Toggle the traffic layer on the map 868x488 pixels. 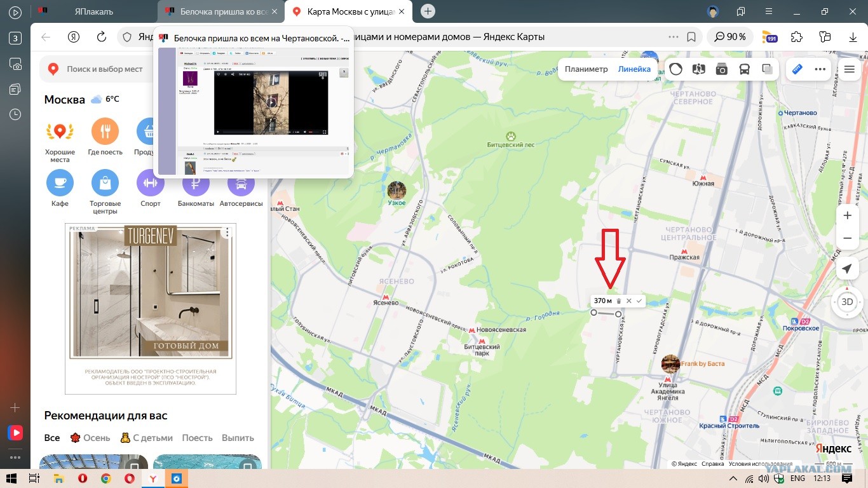[x=676, y=69]
